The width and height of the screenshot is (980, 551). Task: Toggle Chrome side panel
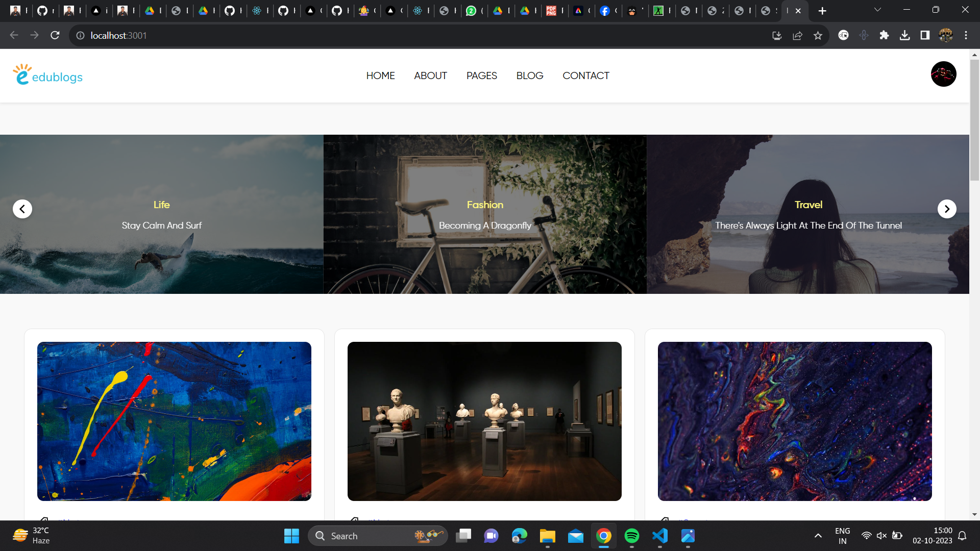pos(925,35)
